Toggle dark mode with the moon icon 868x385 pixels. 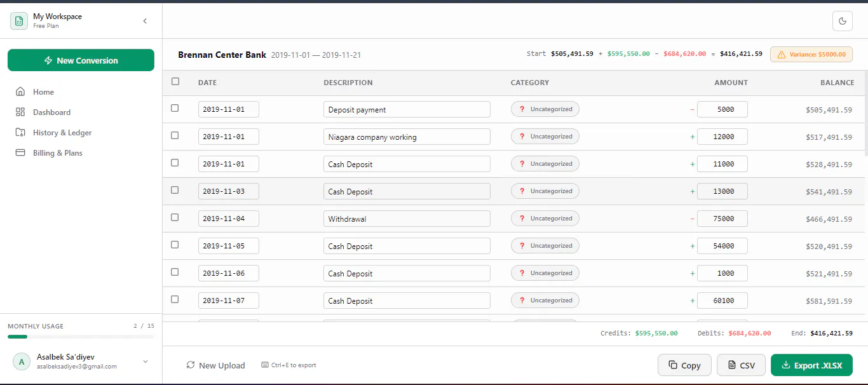843,21
